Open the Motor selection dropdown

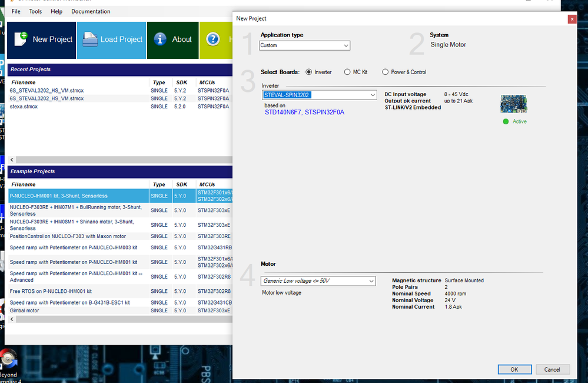pos(318,281)
